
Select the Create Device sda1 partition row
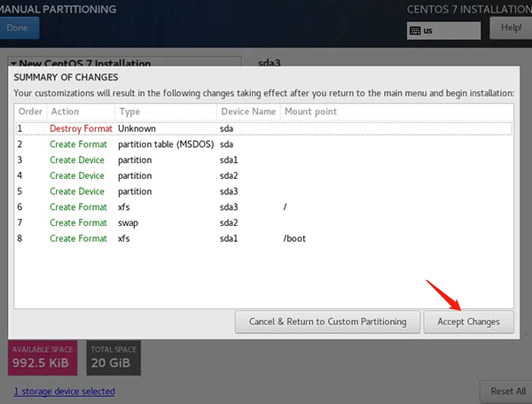tap(264, 160)
